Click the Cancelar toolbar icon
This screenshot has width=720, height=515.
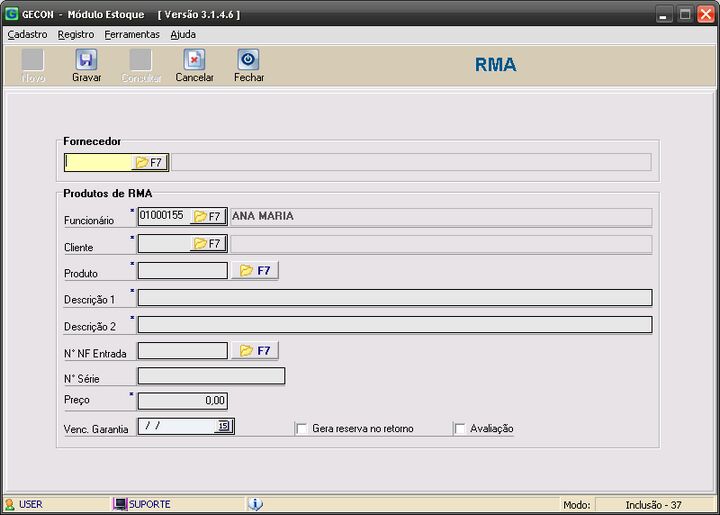pos(194,60)
